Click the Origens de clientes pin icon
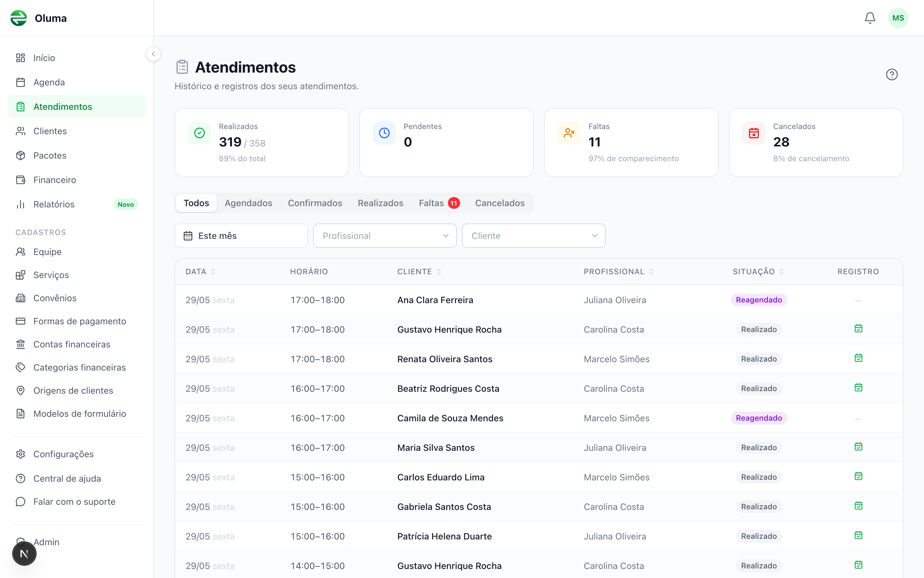Screen dimensions: 924x578 (x=21, y=391)
